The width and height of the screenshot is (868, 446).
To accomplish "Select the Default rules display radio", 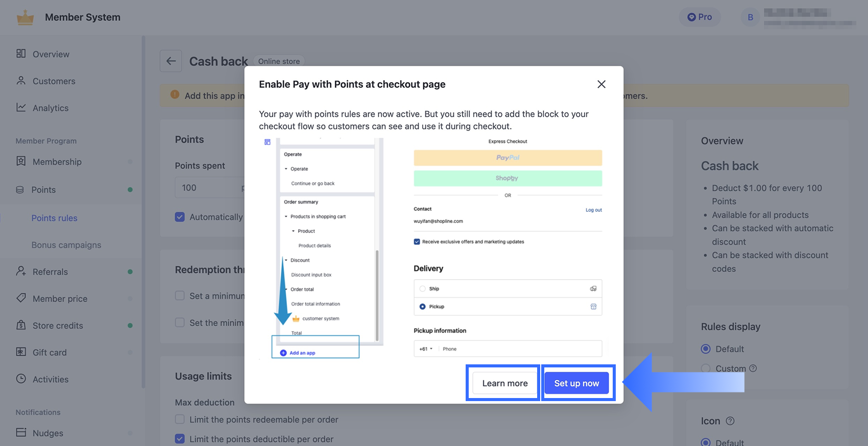I will click(x=706, y=349).
